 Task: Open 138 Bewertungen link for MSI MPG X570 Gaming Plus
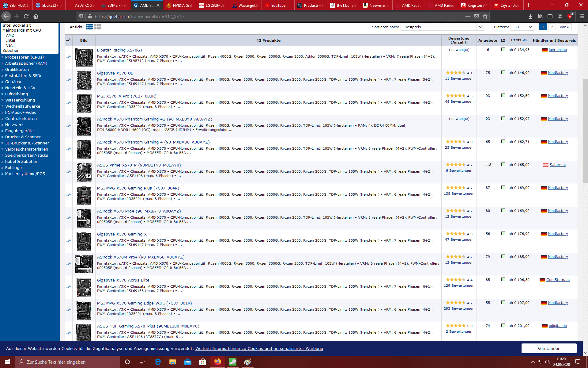pos(459,194)
